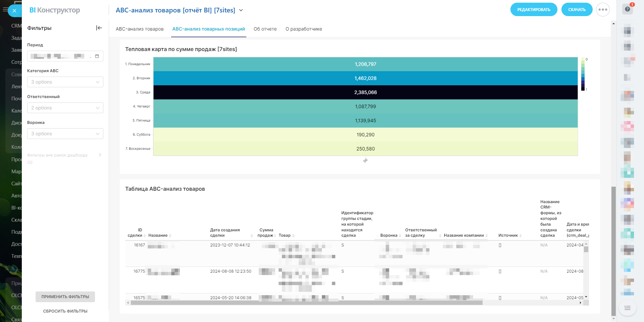Image resolution: width=644 pixels, height=322 pixels.
Task: Click the list icon at bottom right
Action: [x=627, y=308]
